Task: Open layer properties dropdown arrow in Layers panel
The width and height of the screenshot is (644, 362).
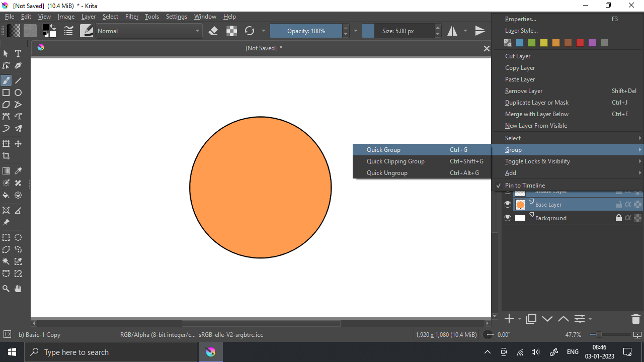Action: (x=590, y=319)
